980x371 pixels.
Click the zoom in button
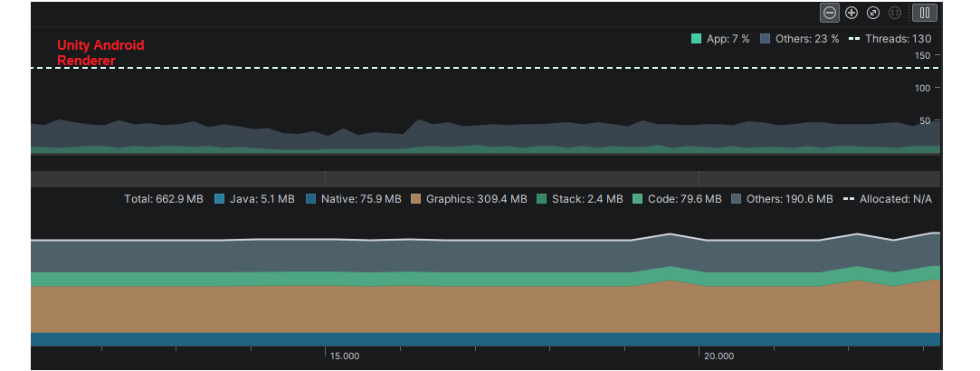coord(852,13)
